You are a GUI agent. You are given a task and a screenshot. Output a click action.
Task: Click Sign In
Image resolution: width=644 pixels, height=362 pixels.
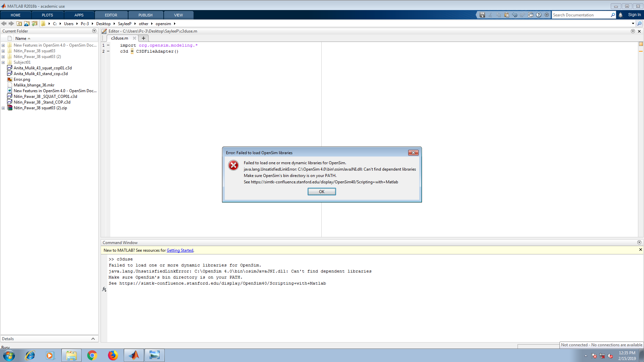tap(634, 15)
